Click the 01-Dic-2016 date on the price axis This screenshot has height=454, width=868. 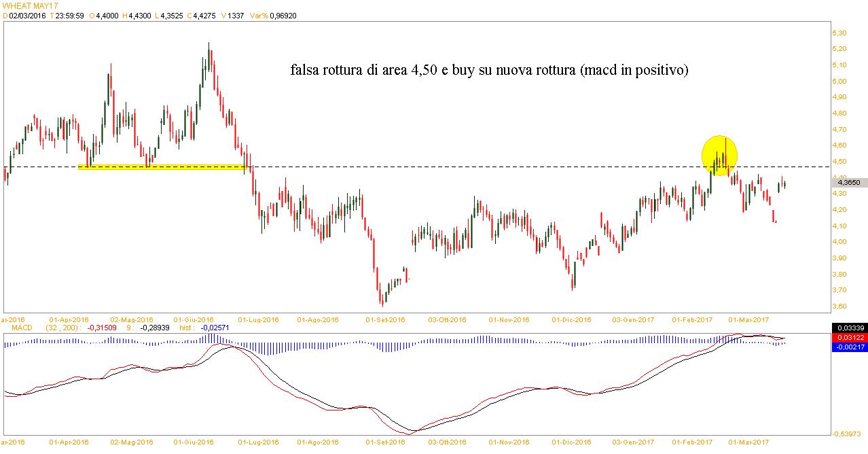(x=571, y=319)
